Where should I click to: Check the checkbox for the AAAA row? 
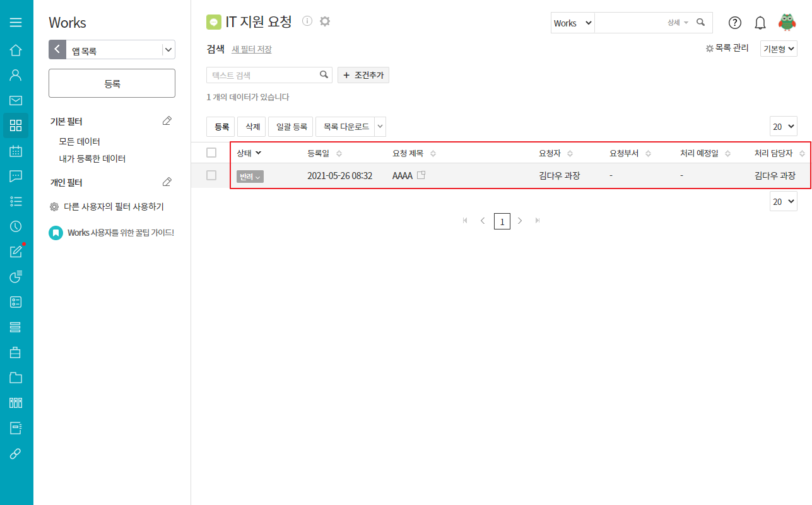click(211, 175)
